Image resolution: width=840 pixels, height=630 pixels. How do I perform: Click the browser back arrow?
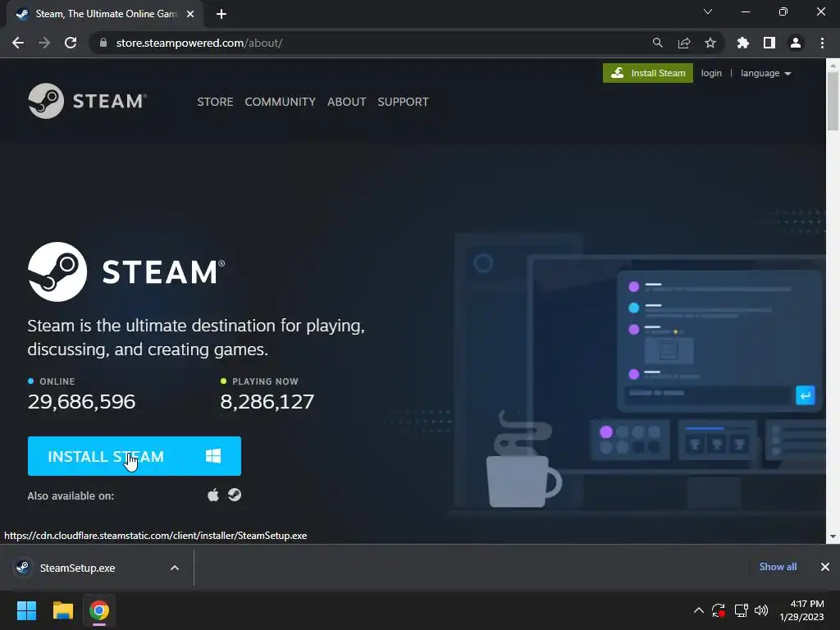tap(18, 43)
